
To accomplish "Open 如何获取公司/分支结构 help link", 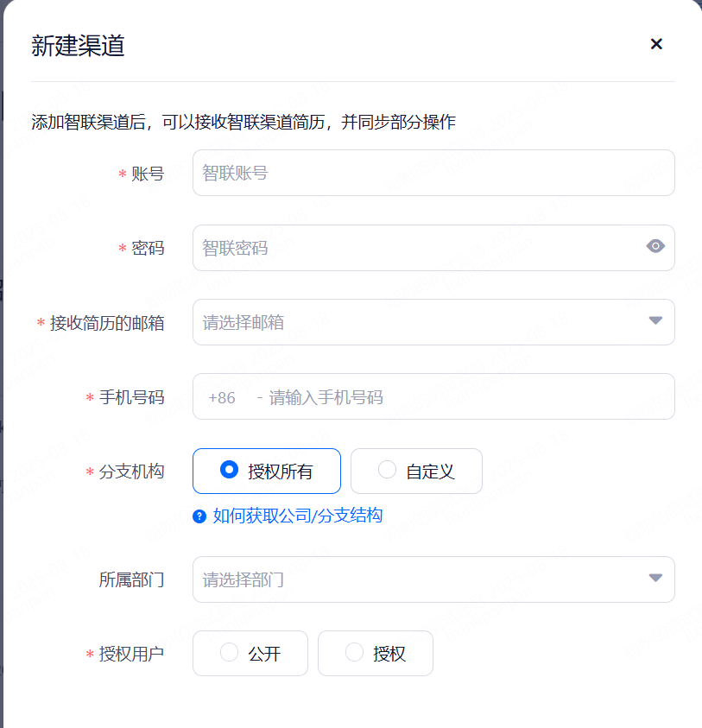I will [297, 516].
